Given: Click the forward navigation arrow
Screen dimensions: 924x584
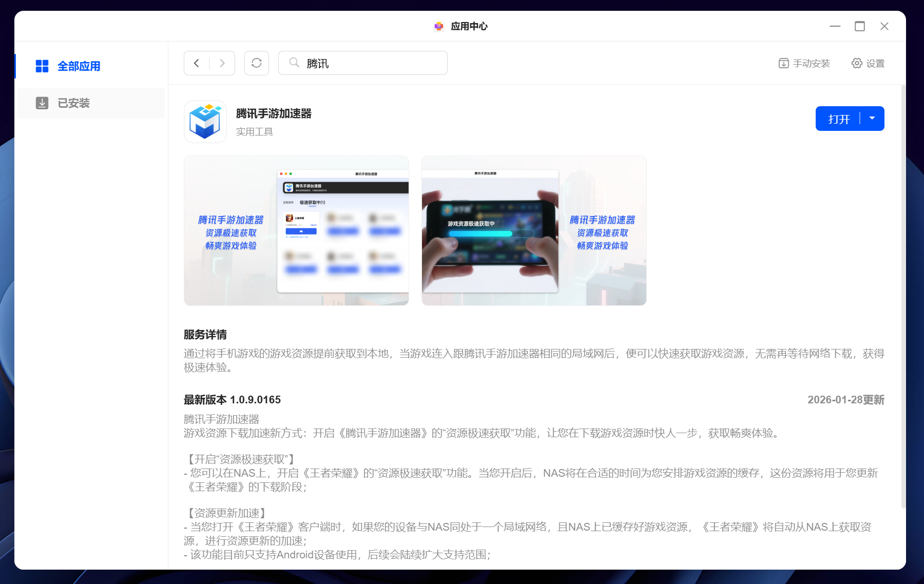Looking at the screenshot, I should pyautogui.click(x=222, y=63).
